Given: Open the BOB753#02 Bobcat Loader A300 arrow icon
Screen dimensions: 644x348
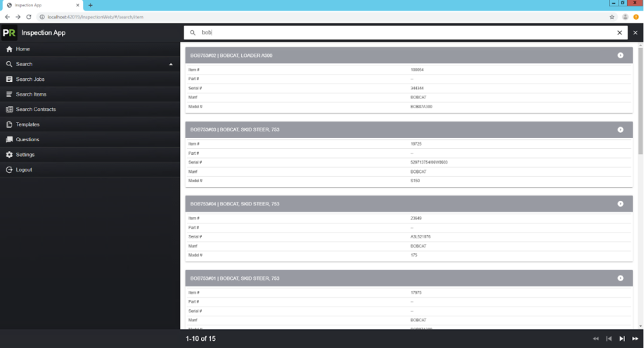Looking at the screenshot, I should coord(620,55).
